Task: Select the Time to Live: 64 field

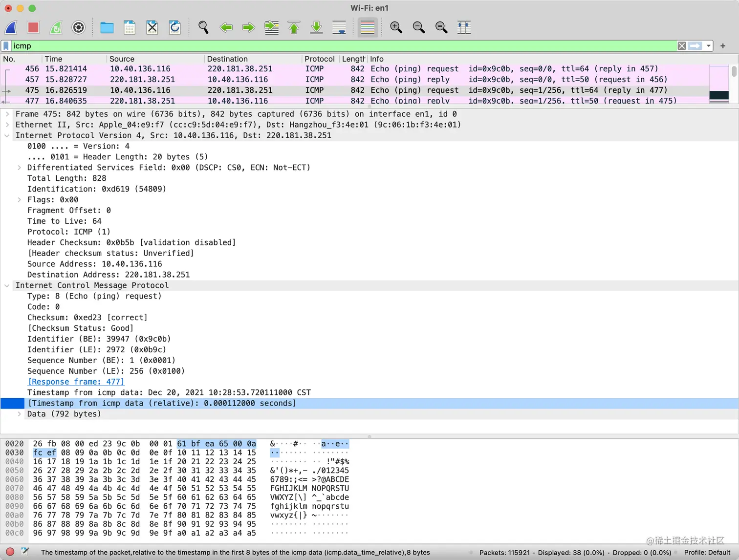Action: click(x=65, y=221)
